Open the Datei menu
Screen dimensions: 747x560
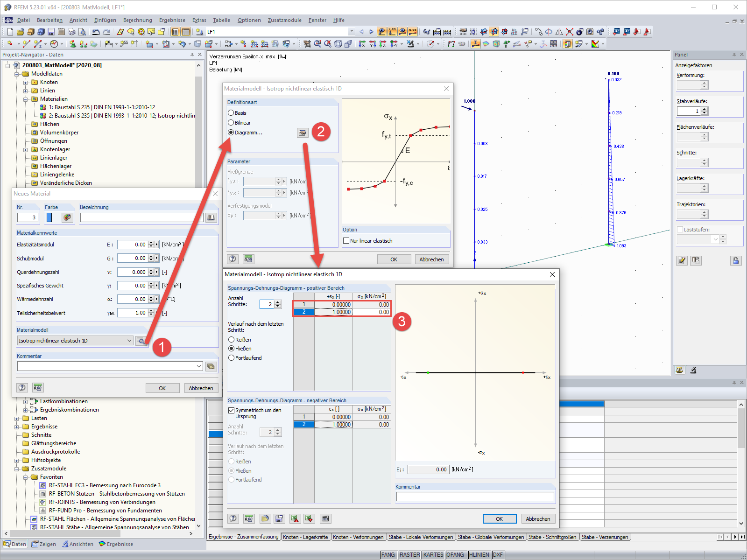[x=23, y=20]
